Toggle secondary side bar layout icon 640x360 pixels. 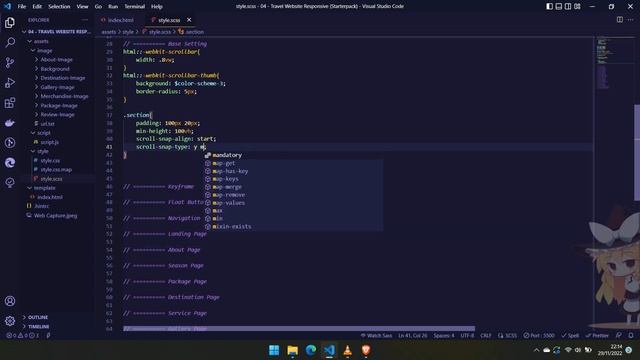(x=568, y=6)
